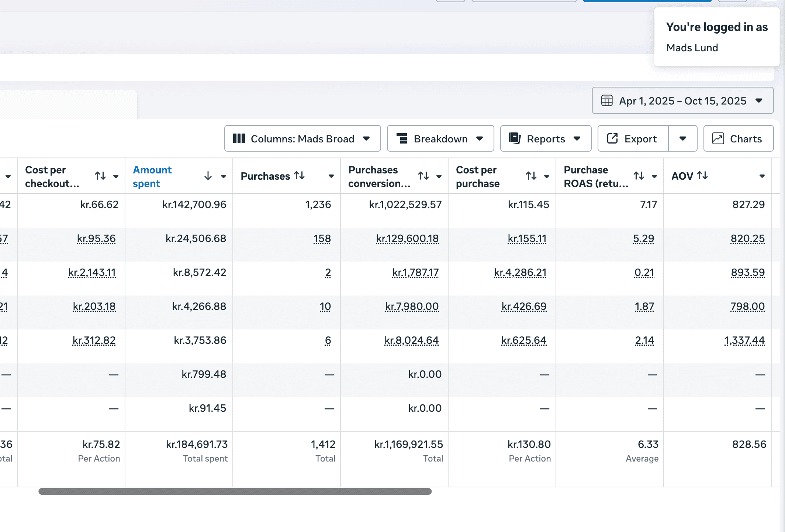This screenshot has width=785, height=532.
Task: Sort Cost per purchase column arrows
Action: click(531, 176)
